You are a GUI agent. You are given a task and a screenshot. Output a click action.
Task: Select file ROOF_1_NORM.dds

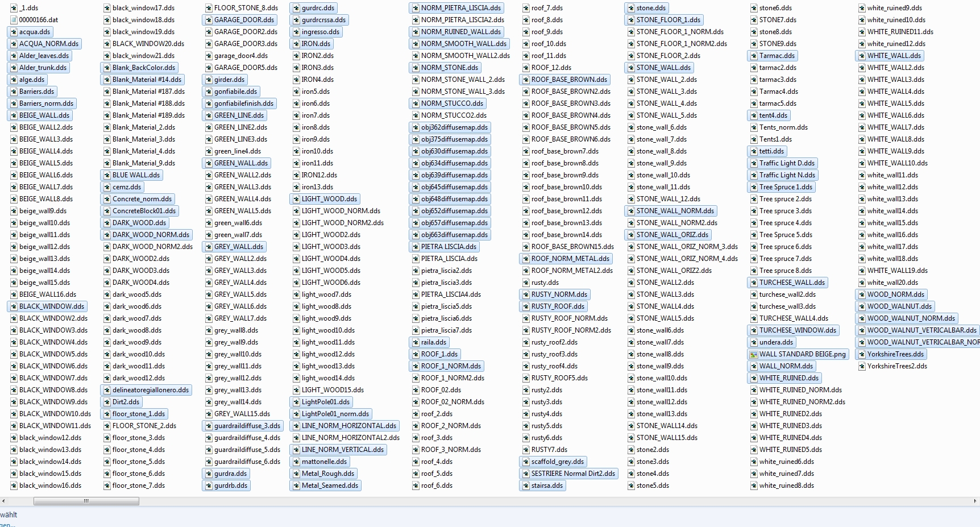[446, 366]
